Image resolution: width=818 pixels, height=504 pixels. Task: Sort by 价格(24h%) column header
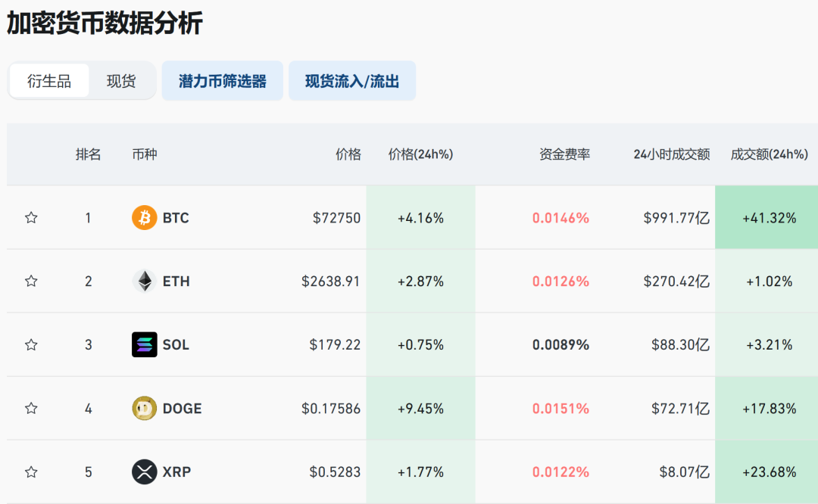pos(420,154)
